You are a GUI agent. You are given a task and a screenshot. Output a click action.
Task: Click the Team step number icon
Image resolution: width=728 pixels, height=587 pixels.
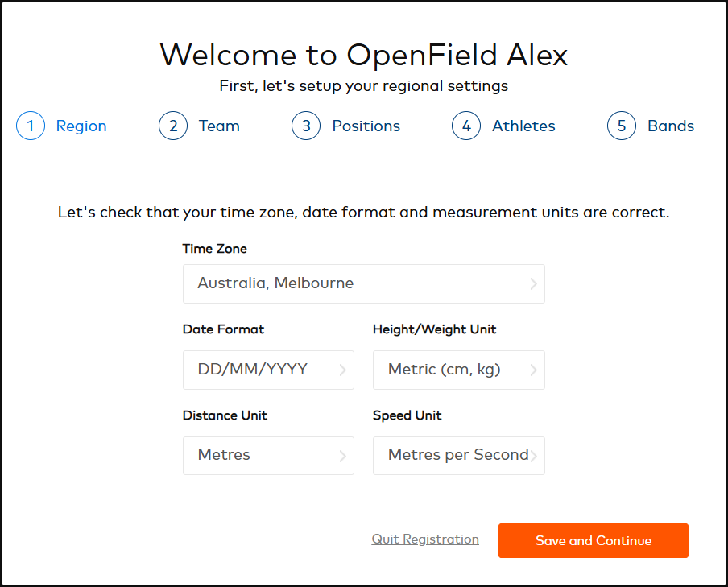[x=173, y=126]
